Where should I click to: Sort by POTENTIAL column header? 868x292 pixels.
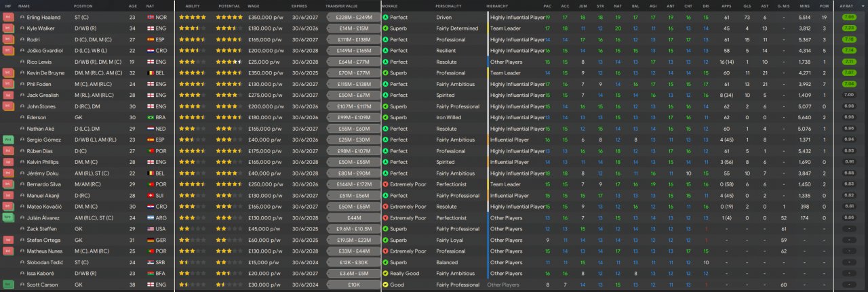coord(229,5)
